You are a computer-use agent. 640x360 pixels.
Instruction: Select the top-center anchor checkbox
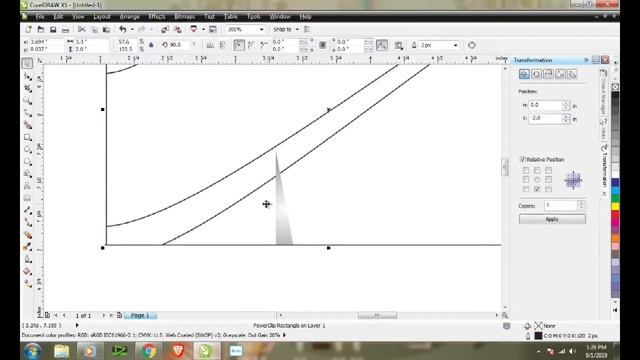click(x=537, y=171)
